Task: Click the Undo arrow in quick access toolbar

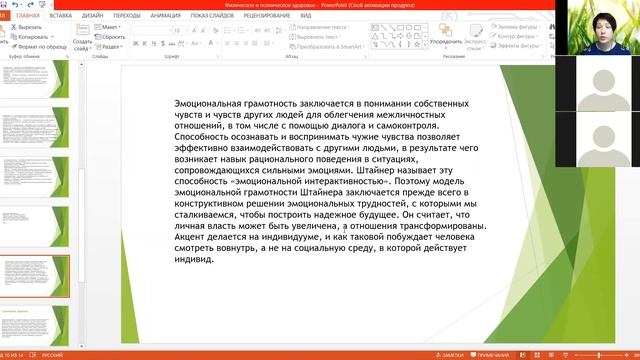Action: tap(15, 4)
